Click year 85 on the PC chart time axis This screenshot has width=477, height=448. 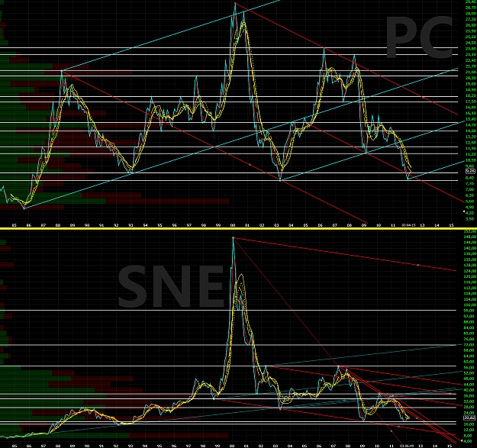14,225
